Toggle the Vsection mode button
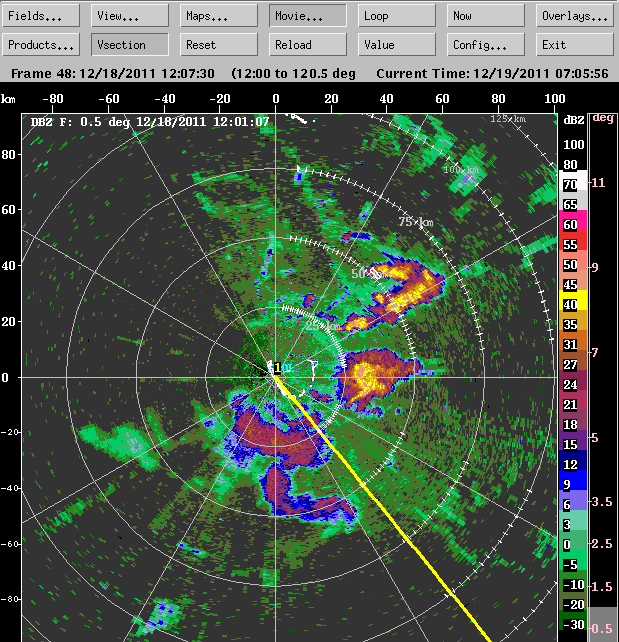 [130, 44]
